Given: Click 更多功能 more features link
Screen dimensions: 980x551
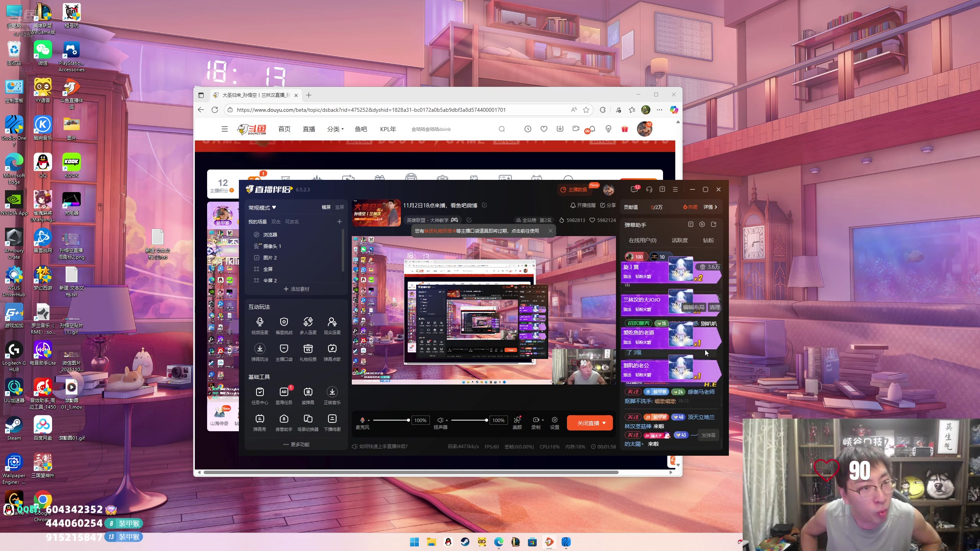Looking at the screenshot, I should 296,445.
